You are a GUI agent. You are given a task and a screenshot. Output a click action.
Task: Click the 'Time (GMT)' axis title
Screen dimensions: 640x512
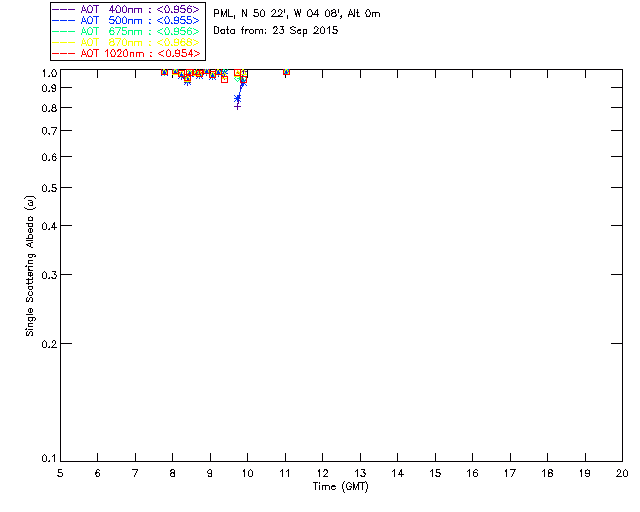(340, 487)
